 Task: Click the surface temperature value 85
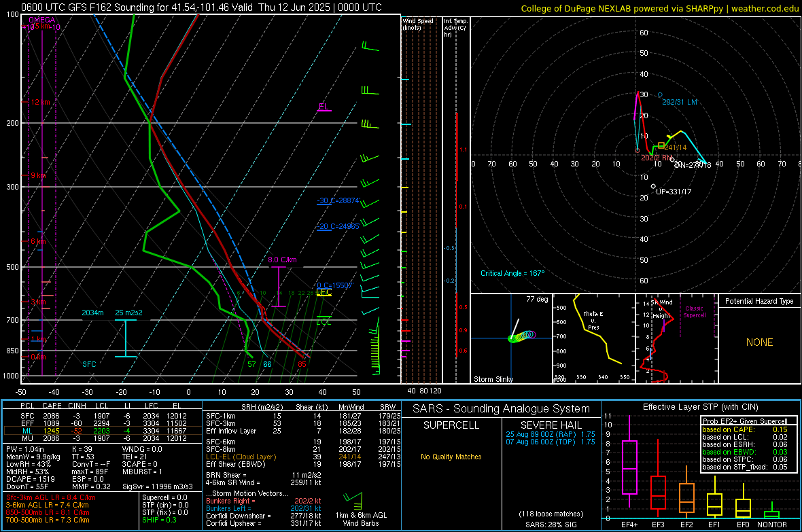(302, 364)
